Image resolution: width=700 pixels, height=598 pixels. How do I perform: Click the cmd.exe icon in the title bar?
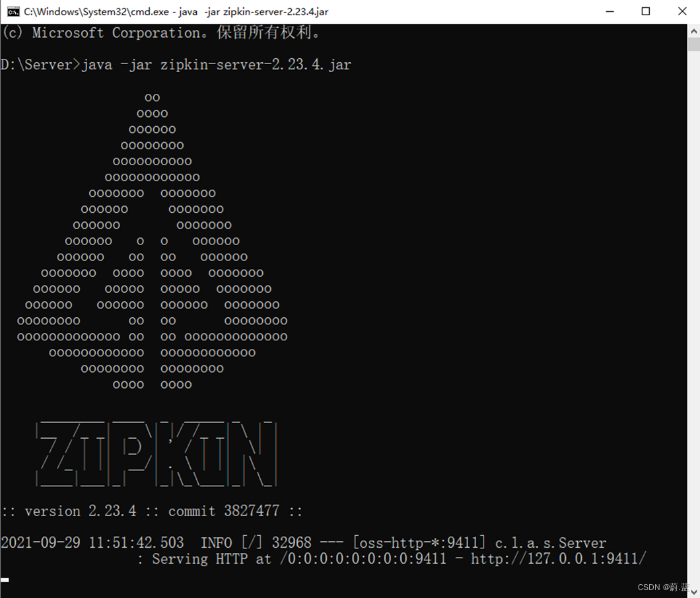pyautogui.click(x=13, y=12)
